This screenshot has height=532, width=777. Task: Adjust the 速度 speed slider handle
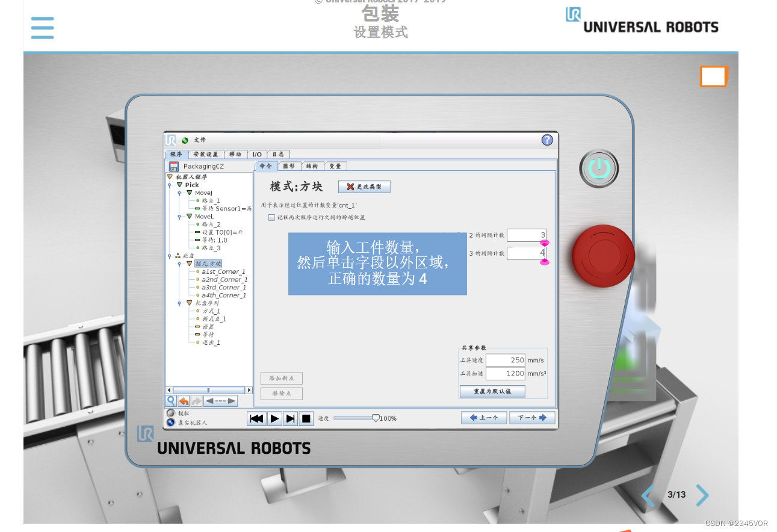point(376,418)
